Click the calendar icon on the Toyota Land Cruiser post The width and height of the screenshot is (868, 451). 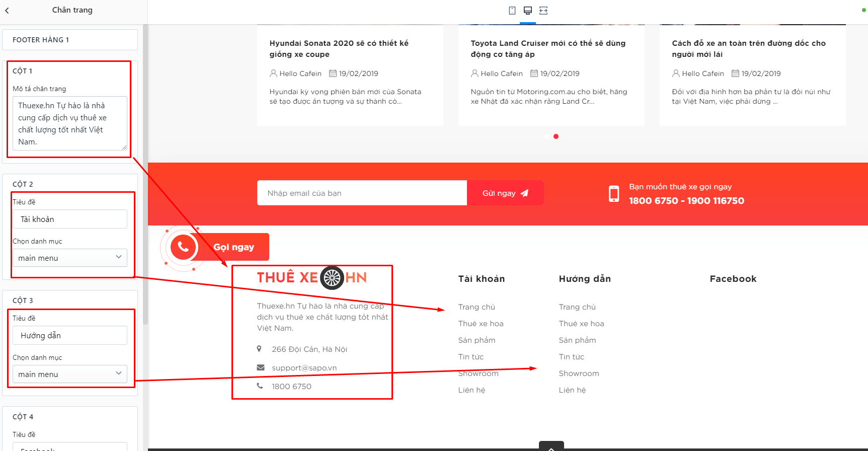tap(534, 73)
